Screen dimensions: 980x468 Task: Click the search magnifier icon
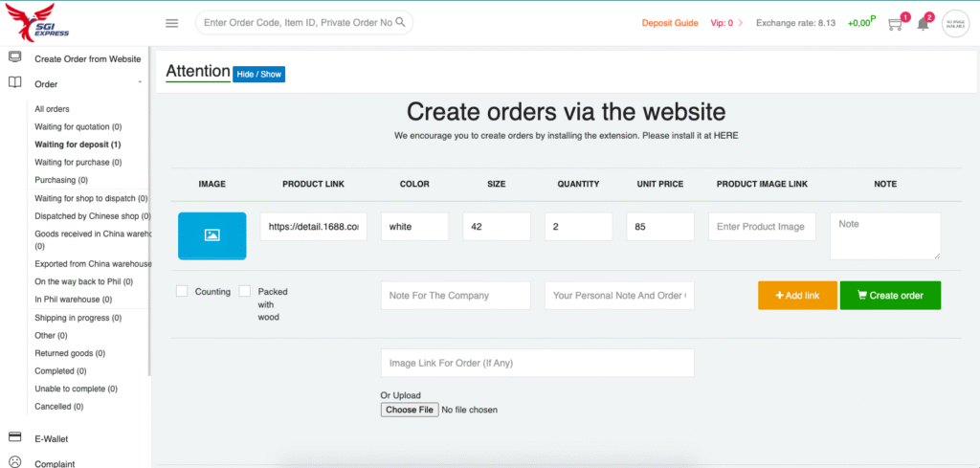[400, 23]
